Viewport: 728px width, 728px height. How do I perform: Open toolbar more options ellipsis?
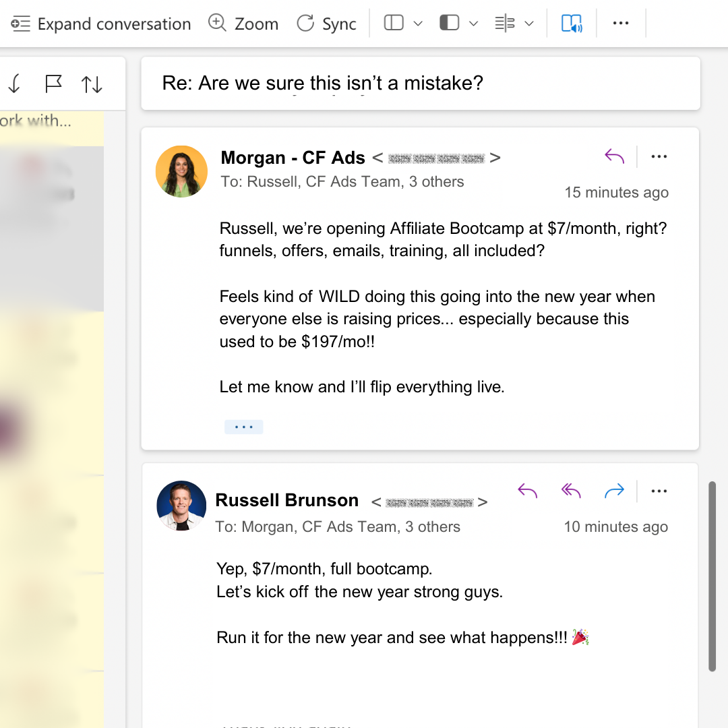621,23
